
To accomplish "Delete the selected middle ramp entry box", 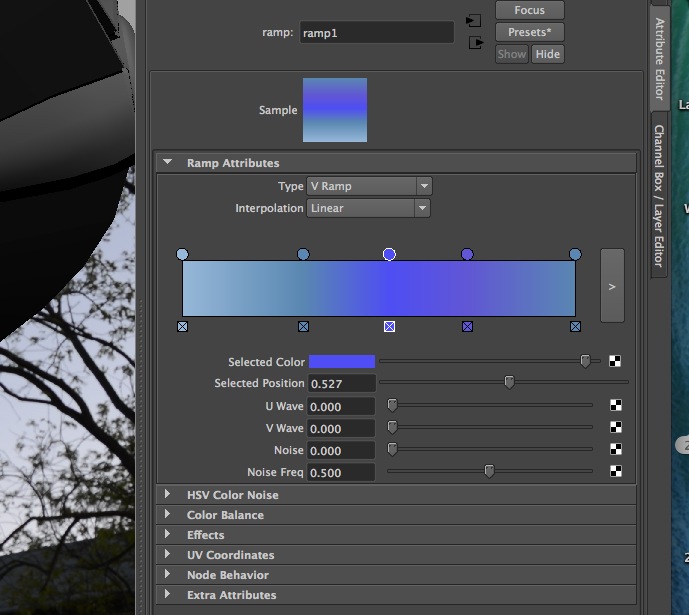I will pos(389,326).
